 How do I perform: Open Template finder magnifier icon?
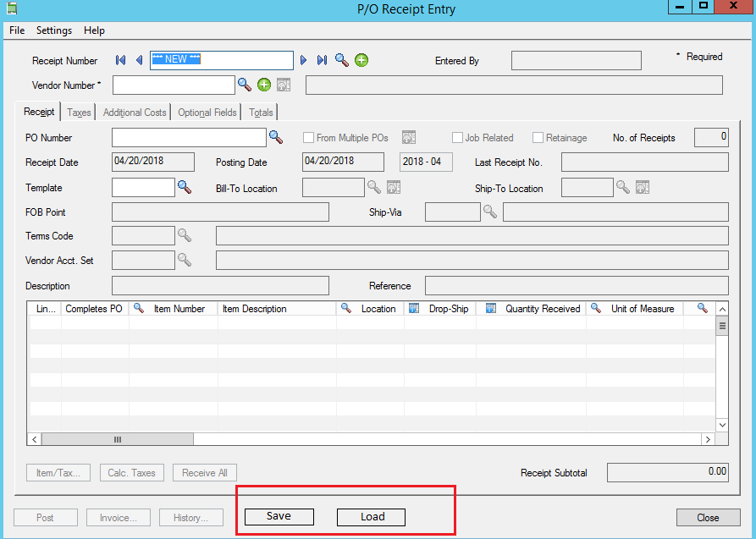185,187
